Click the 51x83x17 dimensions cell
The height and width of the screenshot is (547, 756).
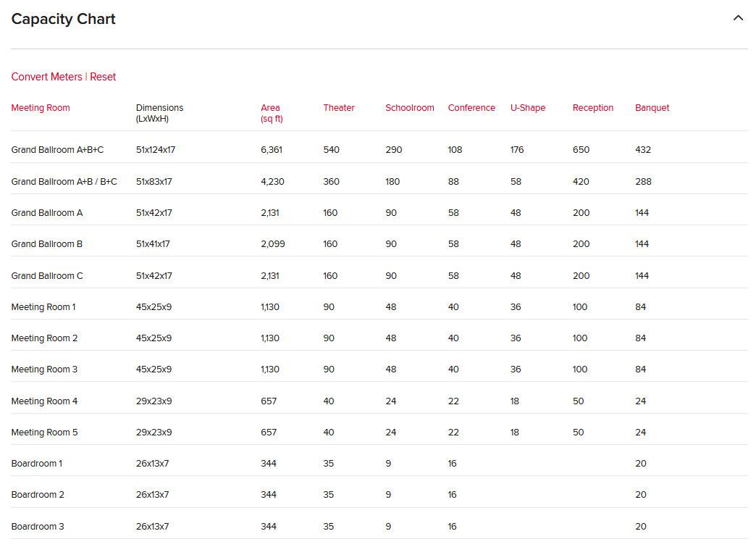click(154, 181)
